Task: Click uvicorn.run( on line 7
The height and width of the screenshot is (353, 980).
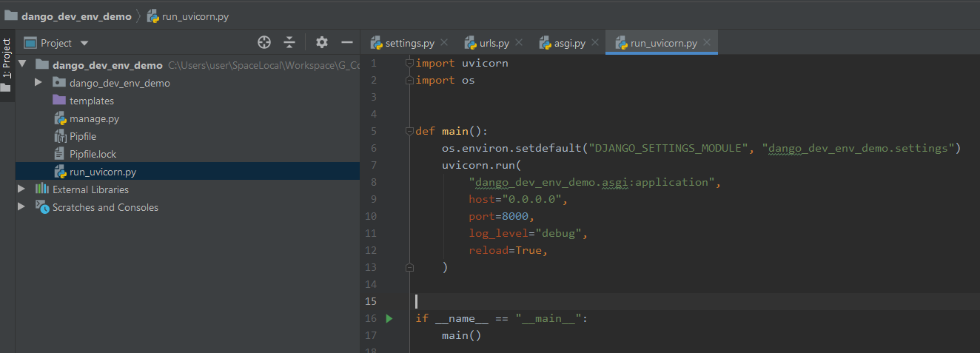Action: coord(482,165)
